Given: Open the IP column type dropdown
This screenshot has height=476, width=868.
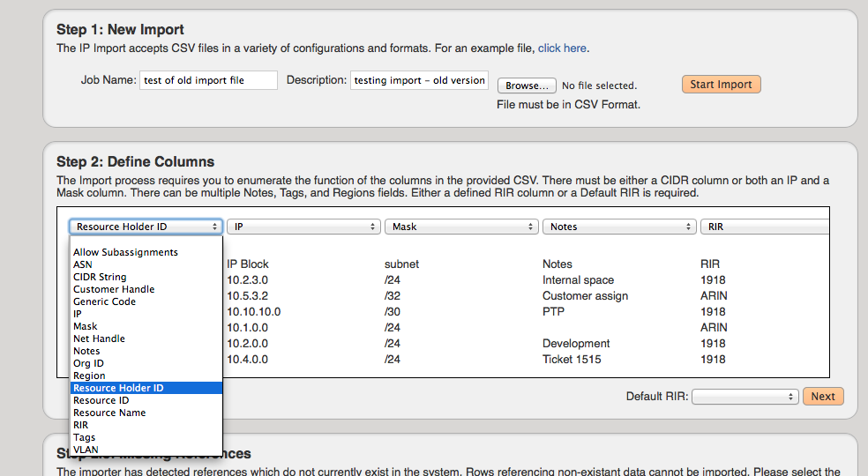Looking at the screenshot, I should pos(303,227).
